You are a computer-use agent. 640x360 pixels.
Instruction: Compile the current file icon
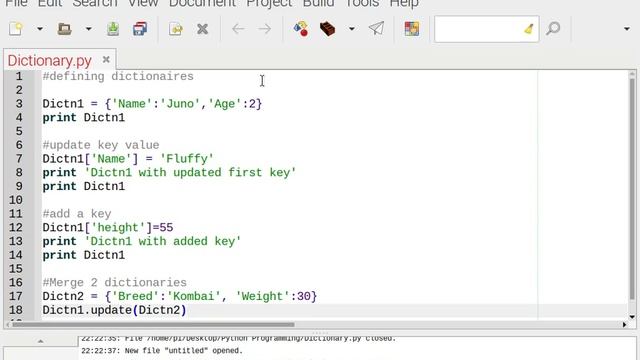pos(301,29)
